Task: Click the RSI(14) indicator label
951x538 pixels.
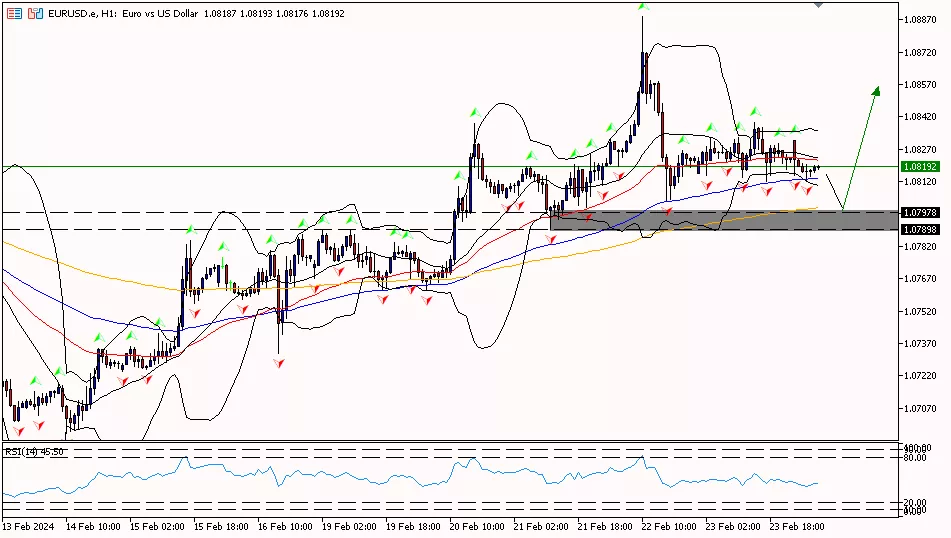Action: tap(35, 452)
